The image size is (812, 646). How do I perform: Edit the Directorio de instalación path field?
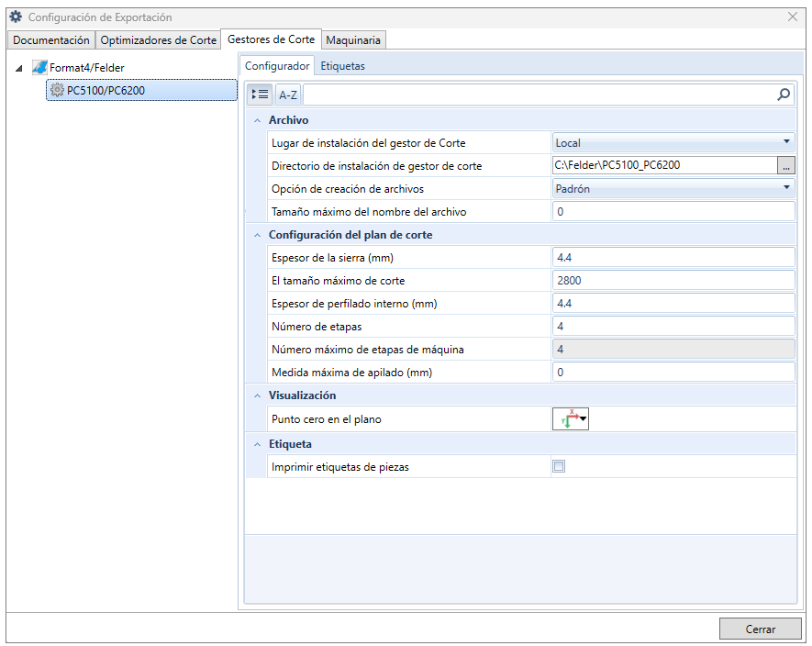(x=665, y=165)
